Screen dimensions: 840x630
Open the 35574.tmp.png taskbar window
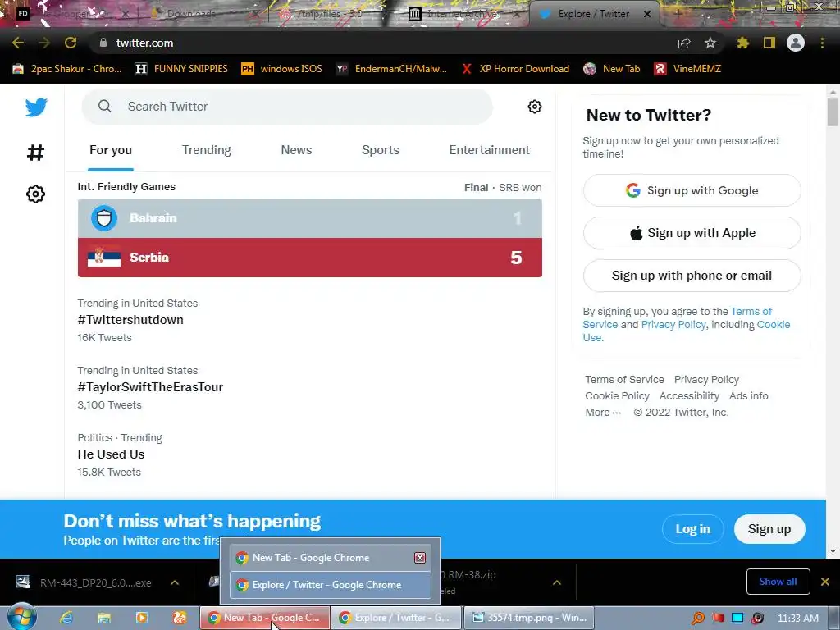pos(529,618)
